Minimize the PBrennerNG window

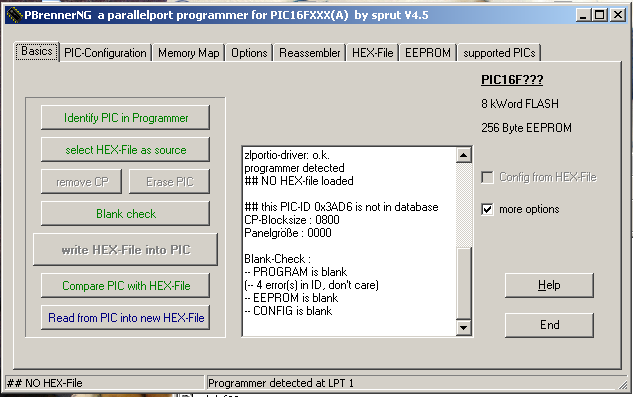pos(583,15)
